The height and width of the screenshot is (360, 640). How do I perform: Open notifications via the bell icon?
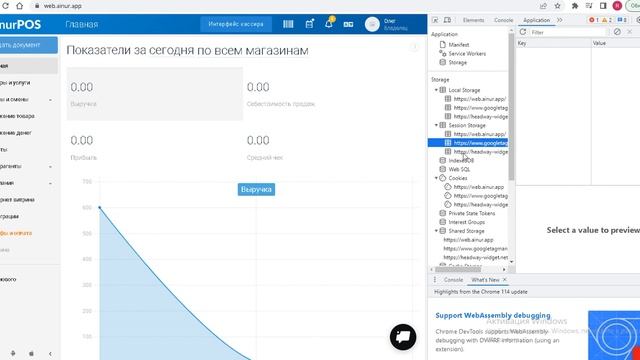329,24
